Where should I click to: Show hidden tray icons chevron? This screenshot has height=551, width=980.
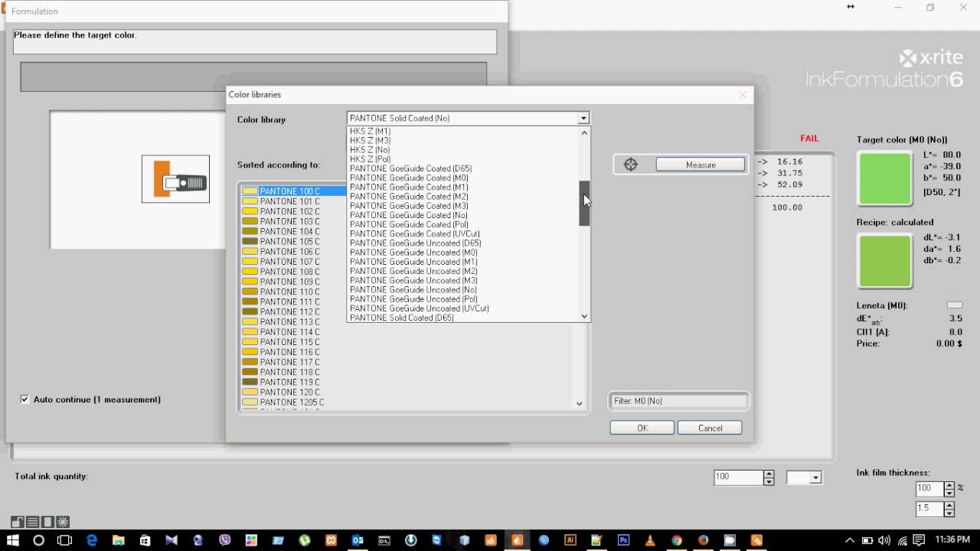[x=851, y=540]
